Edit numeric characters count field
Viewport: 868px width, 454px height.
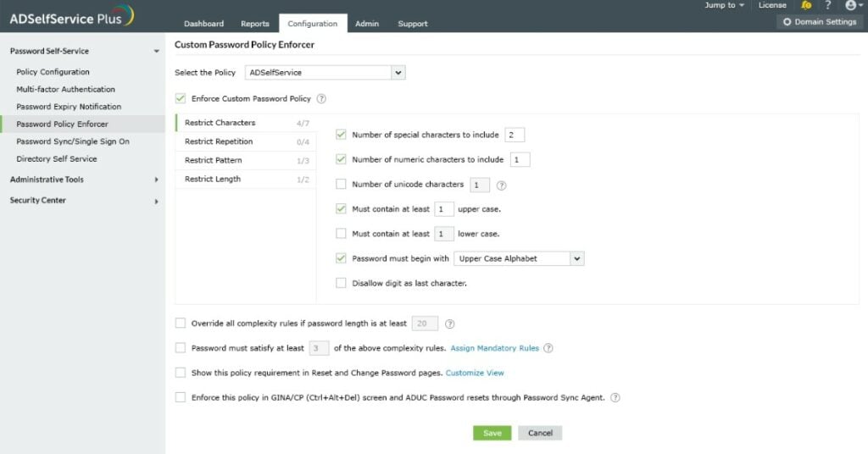[x=520, y=160]
